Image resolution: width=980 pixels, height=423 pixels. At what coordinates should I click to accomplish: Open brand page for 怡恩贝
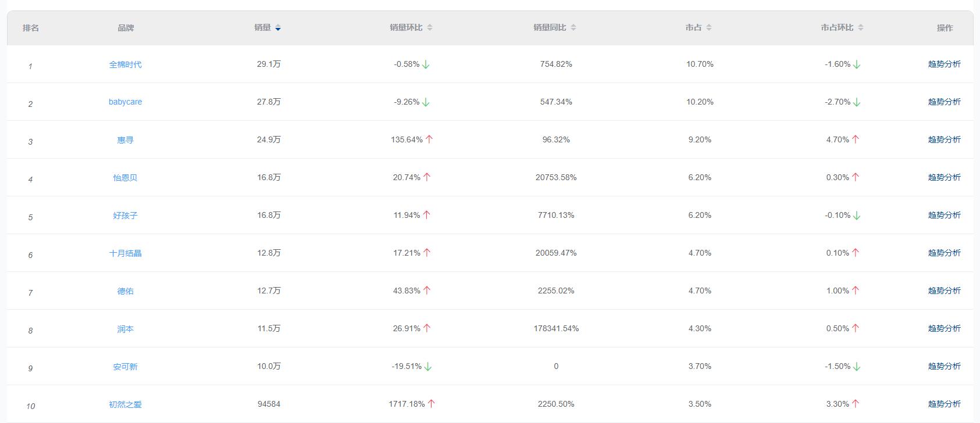tap(125, 178)
